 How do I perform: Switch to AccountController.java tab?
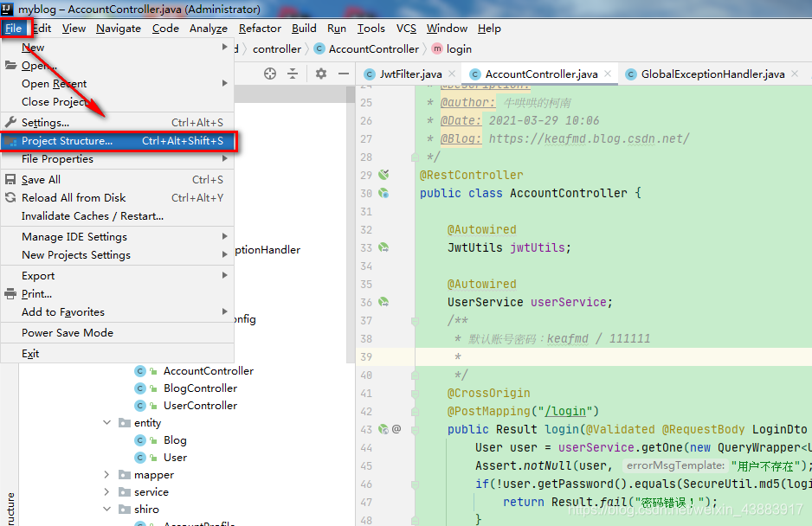click(541, 74)
